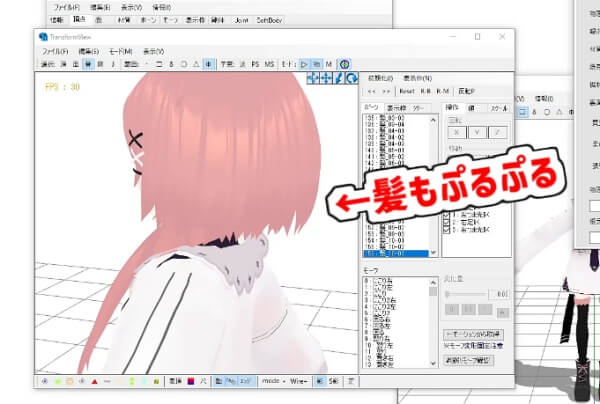This screenshot has width=600, height=404.
Task: Click the physics play mode button
Action: click(x=305, y=64)
